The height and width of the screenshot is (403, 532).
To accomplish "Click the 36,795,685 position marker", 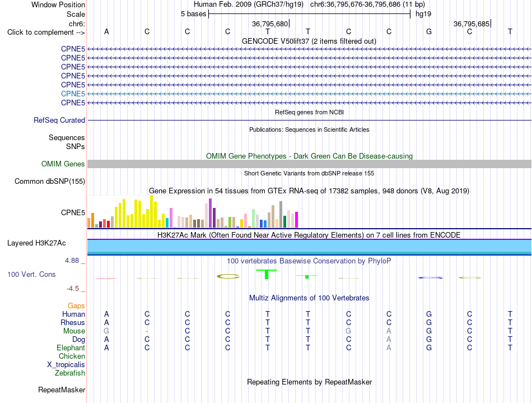I will click(472, 24).
